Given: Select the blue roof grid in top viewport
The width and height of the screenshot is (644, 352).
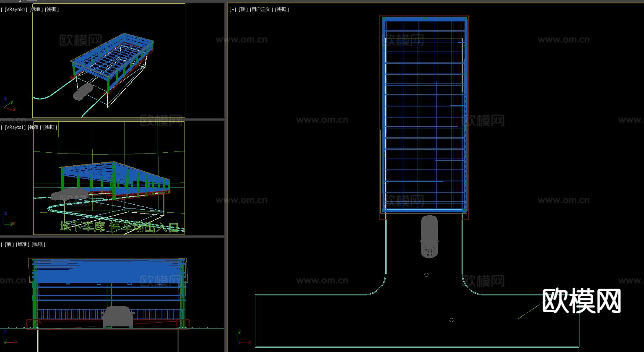Looking at the screenshot, I should [x=424, y=115].
